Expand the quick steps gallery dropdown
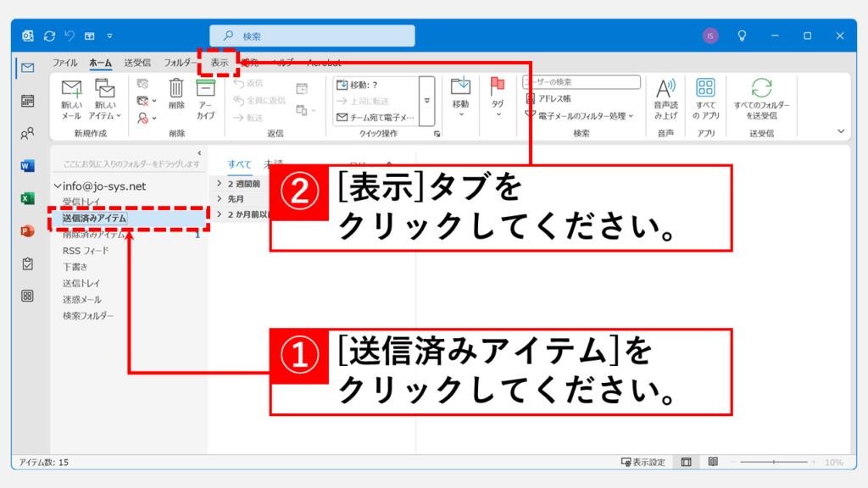This screenshot has height=488, width=868. 427,102
